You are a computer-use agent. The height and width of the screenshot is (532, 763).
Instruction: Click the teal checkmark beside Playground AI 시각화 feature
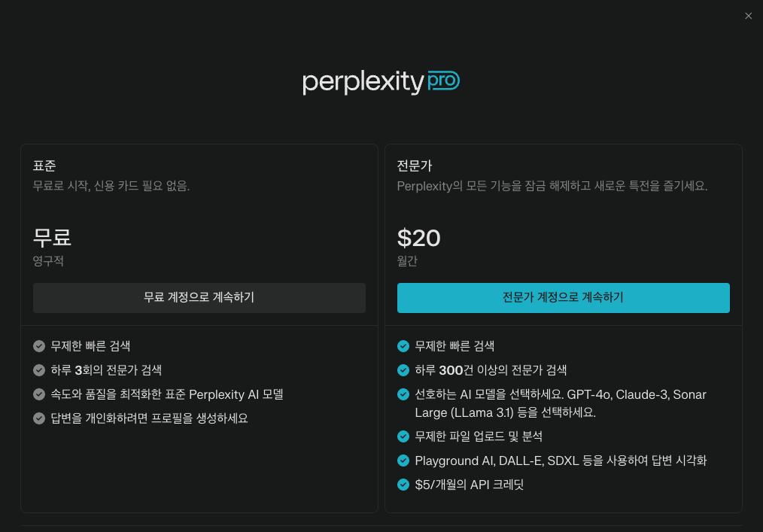click(403, 461)
